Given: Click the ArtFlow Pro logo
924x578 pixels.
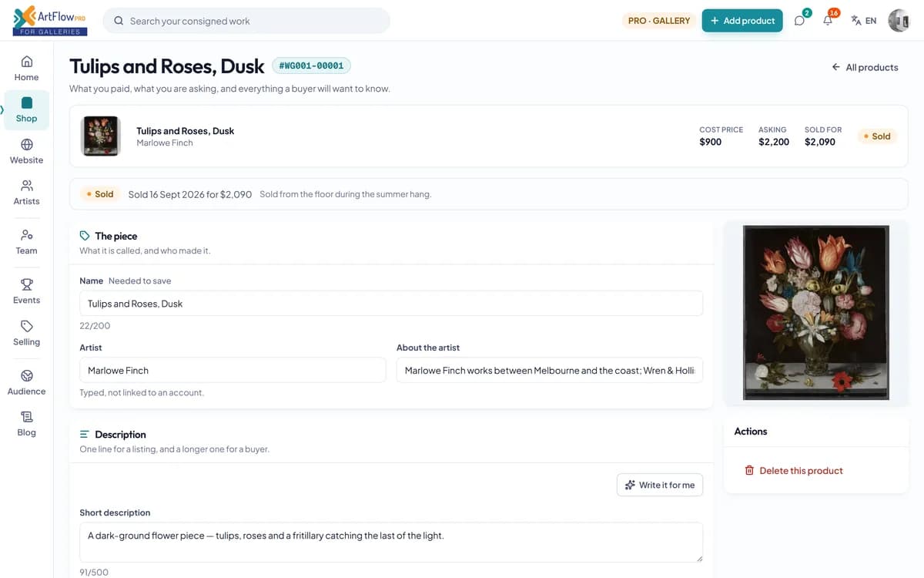Looking at the screenshot, I should click(x=50, y=20).
